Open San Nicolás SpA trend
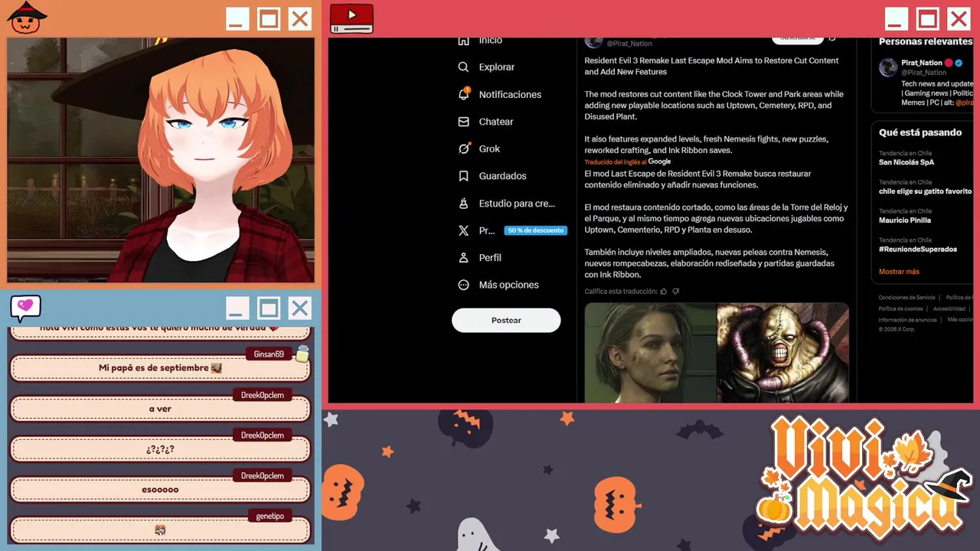This screenshot has height=551, width=980. (x=906, y=162)
